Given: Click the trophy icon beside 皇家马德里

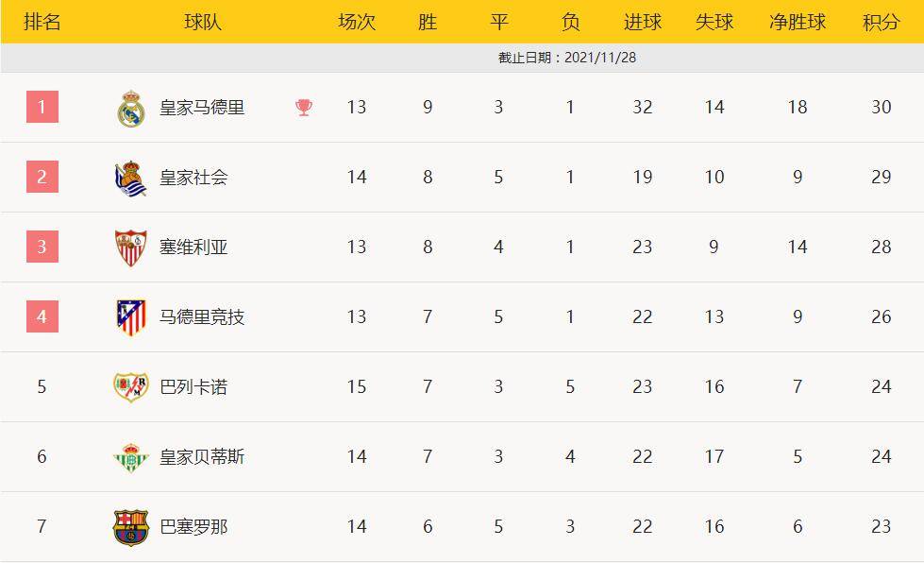Looking at the screenshot, I should tap(304, 108).
